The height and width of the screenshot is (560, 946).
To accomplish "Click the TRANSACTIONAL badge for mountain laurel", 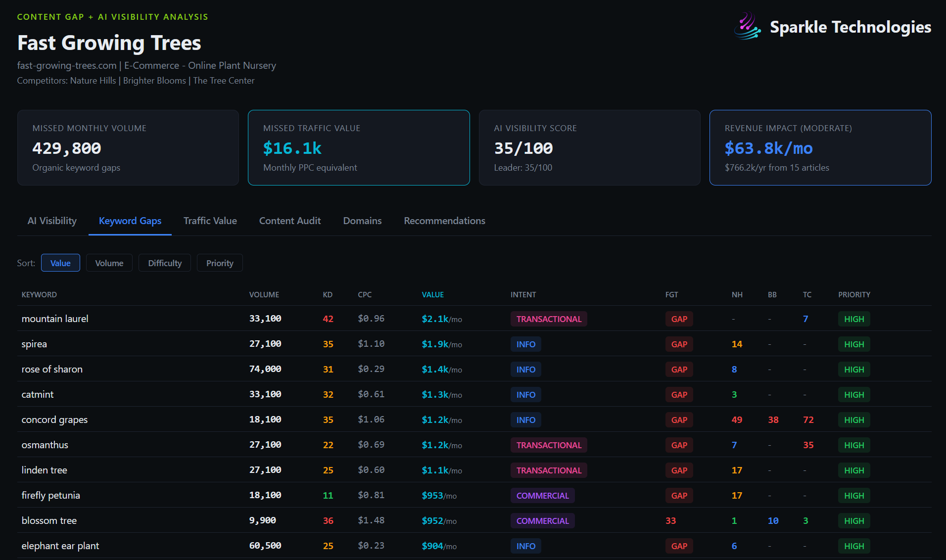I will tap(549, 319).
